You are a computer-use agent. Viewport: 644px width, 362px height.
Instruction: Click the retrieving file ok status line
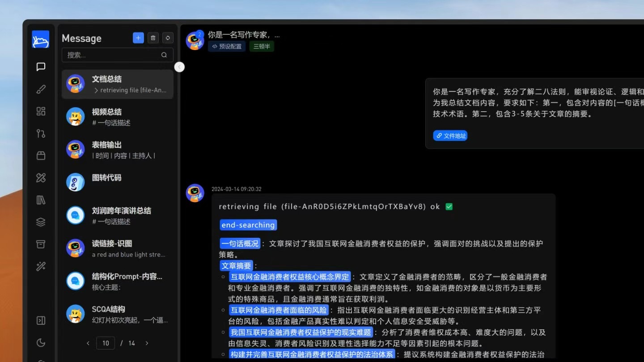336,206
